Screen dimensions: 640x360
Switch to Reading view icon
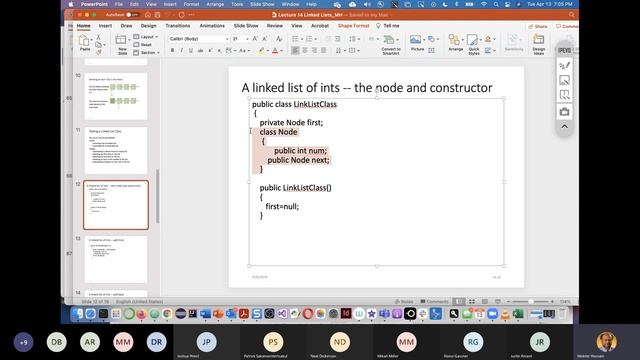pos(484,302)
